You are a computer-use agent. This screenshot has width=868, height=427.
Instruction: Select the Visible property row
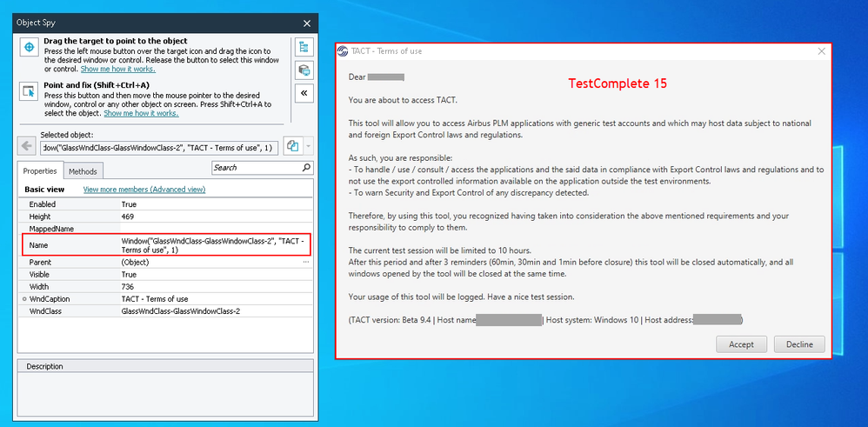tap(165, 275)
